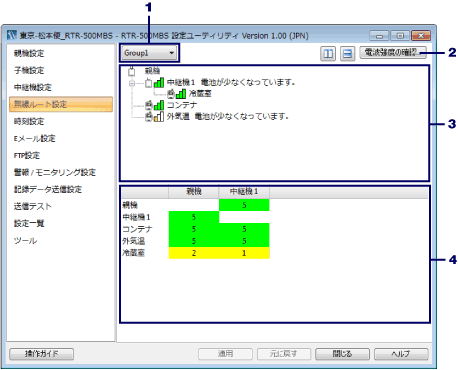The image size is (458, 370).
Task: Select 無線ルート設定 in the sidebar
Action: 61,104
